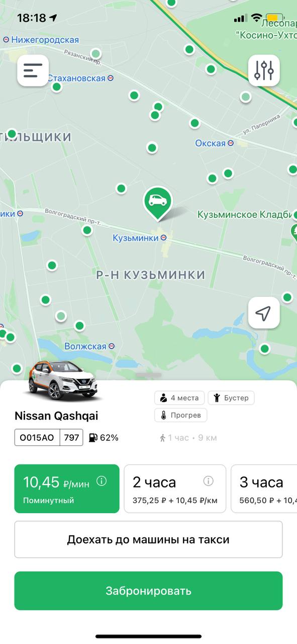Tap the Прогрев heating tag
Viewport: 297px width, 644px height.
click(x=180, y=415)
